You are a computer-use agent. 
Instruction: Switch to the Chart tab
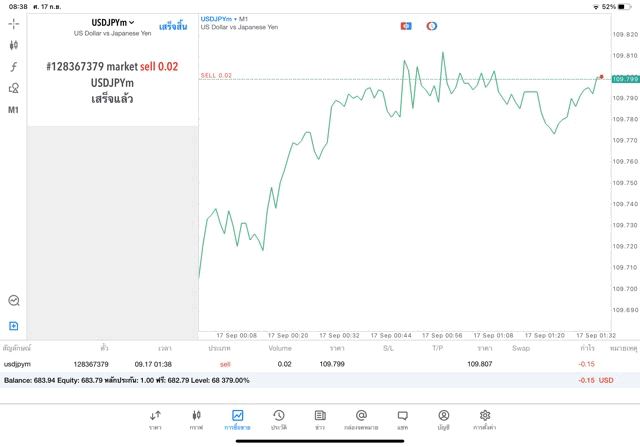pyautogui.click(x=196, y=419)
